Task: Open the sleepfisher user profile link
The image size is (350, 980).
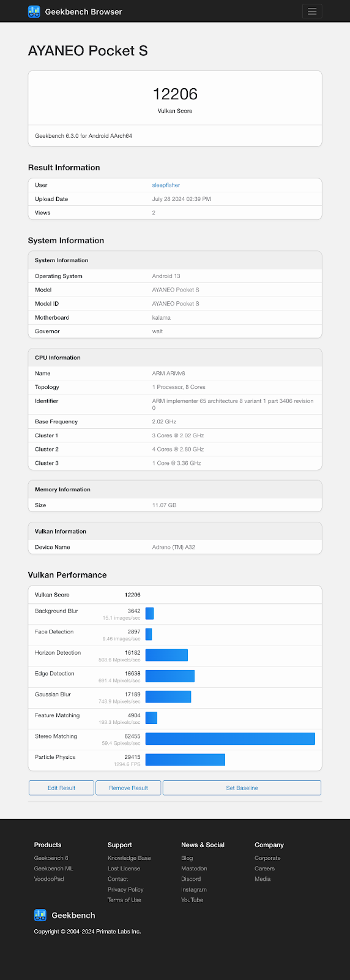Action: pyautogui.click(x=166, y=185)
